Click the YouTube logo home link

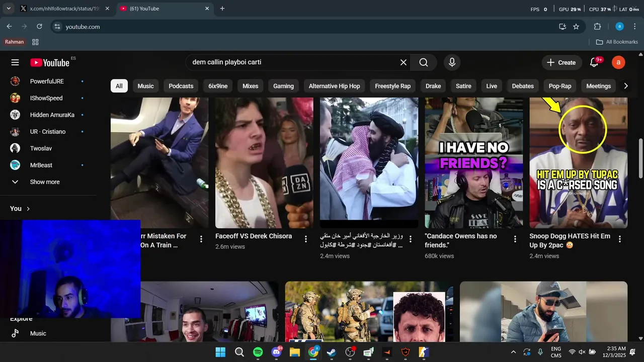click(50, 62)
